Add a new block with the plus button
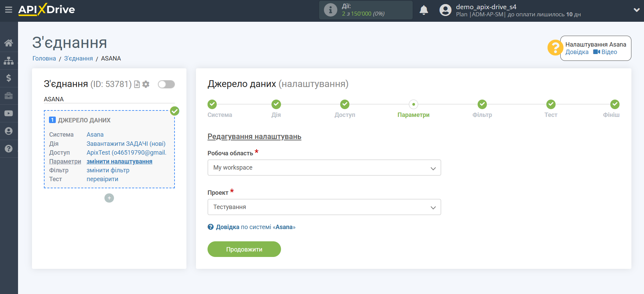 (109, 198)
